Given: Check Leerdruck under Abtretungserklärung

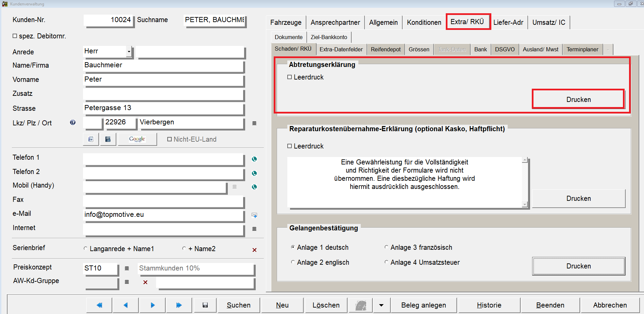Looking at the screenshot, I should tap(290, 77).
